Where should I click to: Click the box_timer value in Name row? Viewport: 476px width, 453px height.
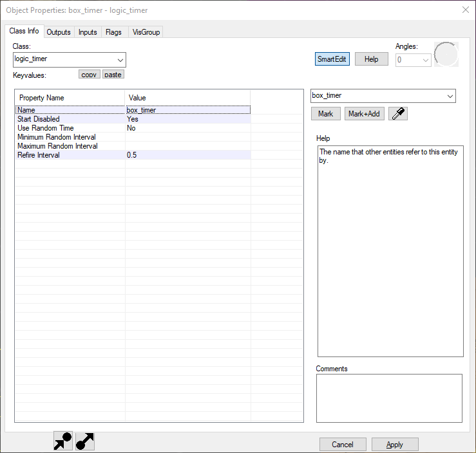(141, 110)
